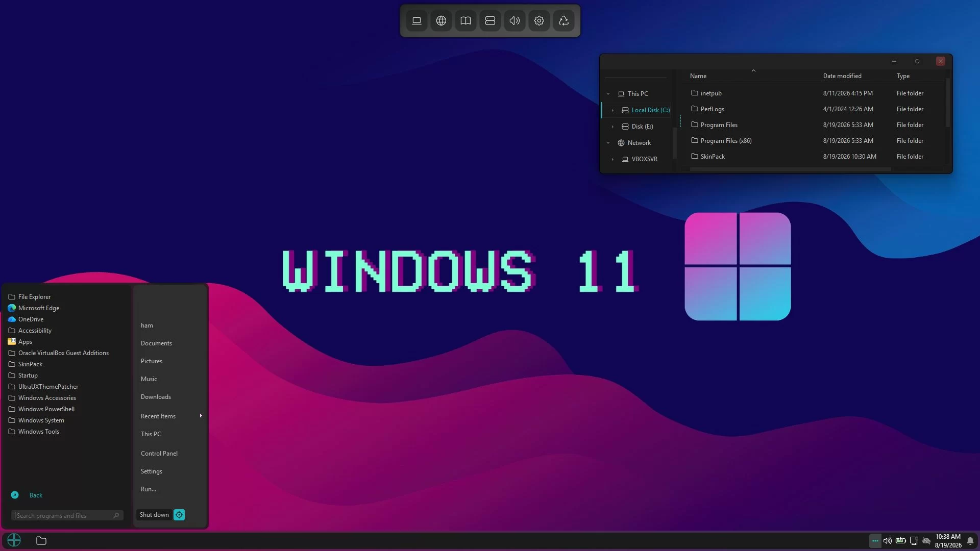
Task: Open Documents from the Start menu
Action: pos(156,343)
